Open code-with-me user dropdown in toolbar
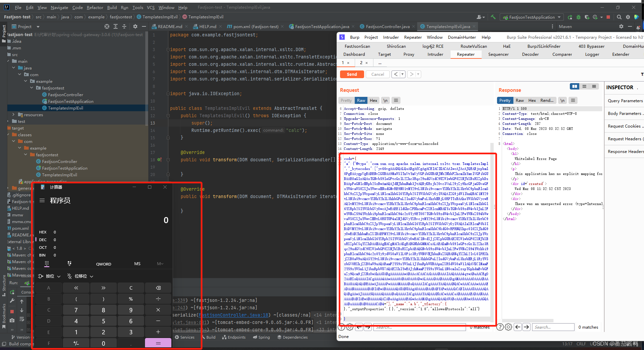 click(480, 17)
